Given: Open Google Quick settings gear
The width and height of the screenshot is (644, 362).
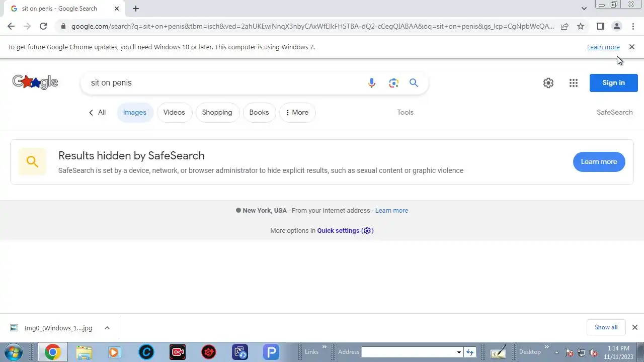Looking at the screenshot, I should pyautogui.click(x=548, y=83).
